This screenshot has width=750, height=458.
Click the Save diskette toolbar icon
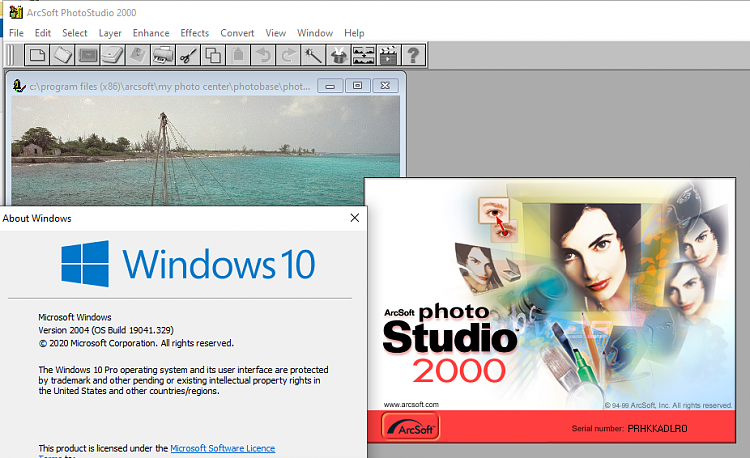point(138,55)
